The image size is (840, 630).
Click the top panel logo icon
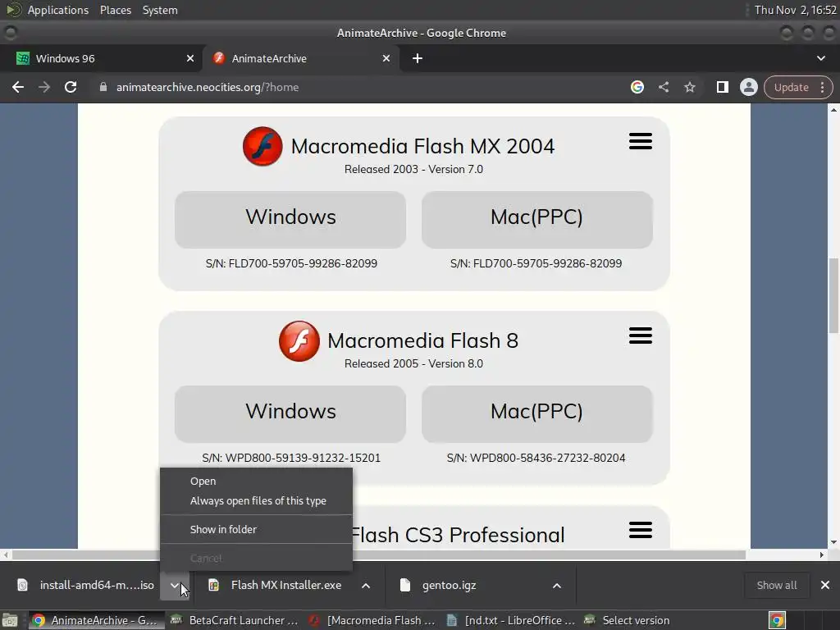[13, 10]
